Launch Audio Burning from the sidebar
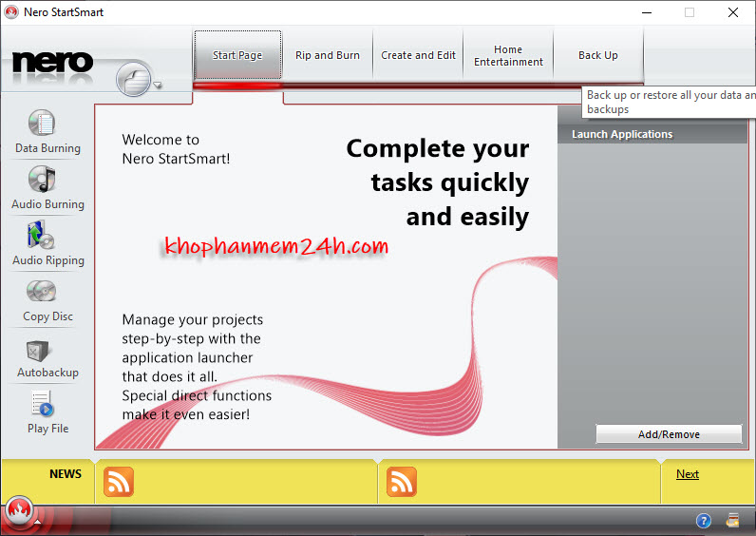The image size is (756, 536). (47, 187)
